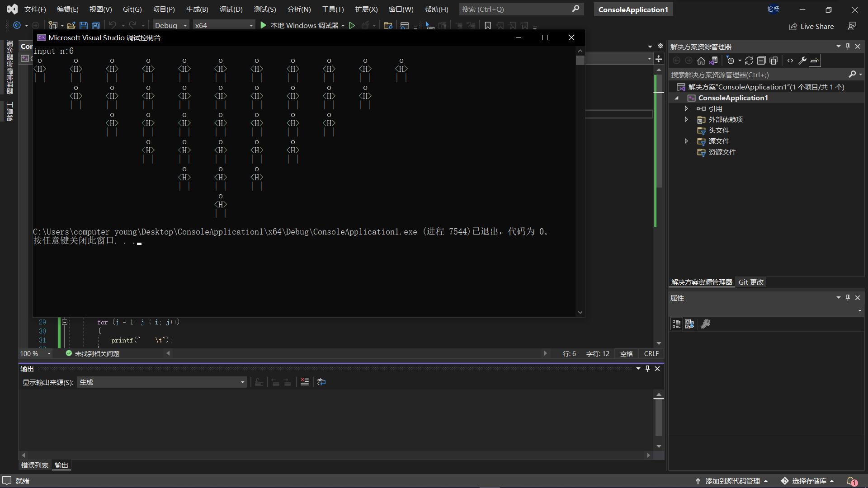The height and width of the screenshot is (488, 868).
Task: Open the output source dropdown showing 生成
Action: pos(162,382)
